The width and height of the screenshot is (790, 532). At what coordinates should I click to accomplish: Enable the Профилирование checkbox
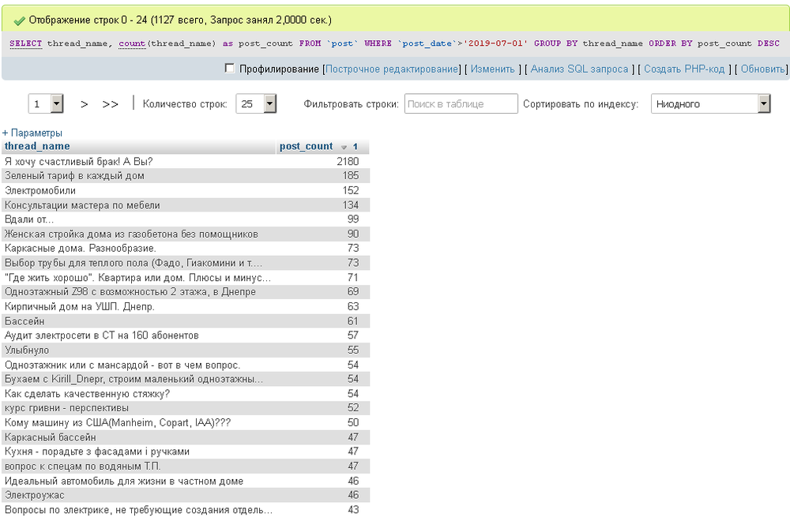(x=230, y=69)
